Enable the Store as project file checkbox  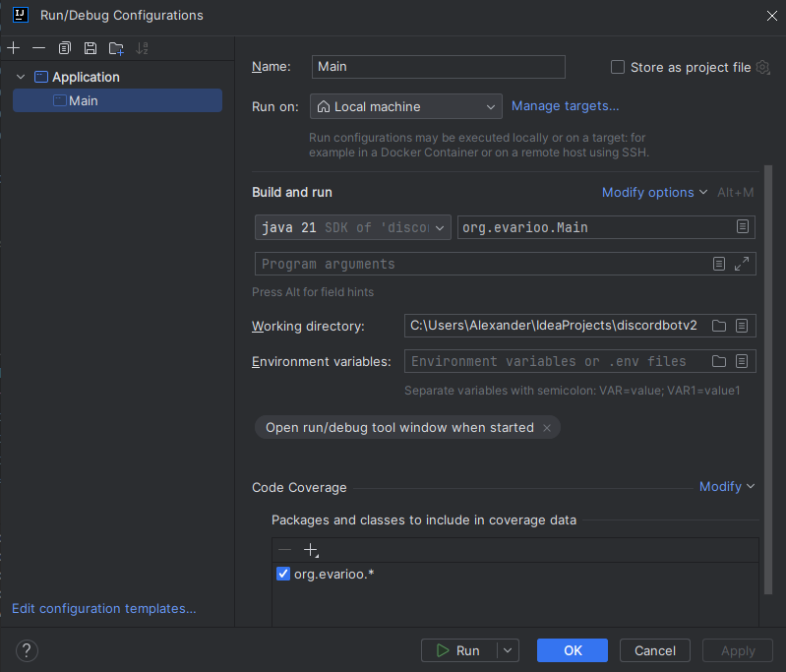[x=618, y=67]
